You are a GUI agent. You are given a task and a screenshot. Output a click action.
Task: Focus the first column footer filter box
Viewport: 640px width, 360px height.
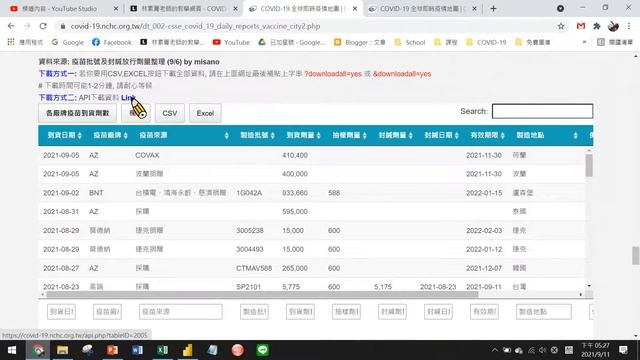[x=61, y=312]
